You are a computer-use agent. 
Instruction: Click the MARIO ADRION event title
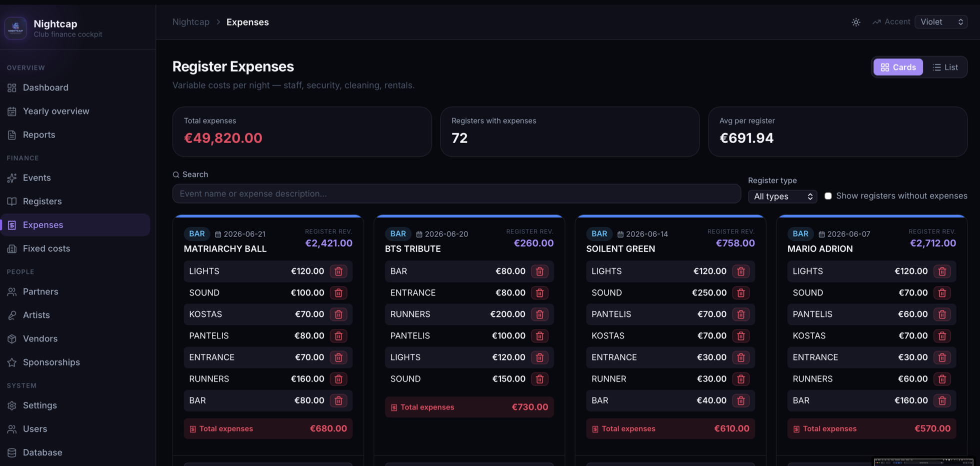click(820, 249)
